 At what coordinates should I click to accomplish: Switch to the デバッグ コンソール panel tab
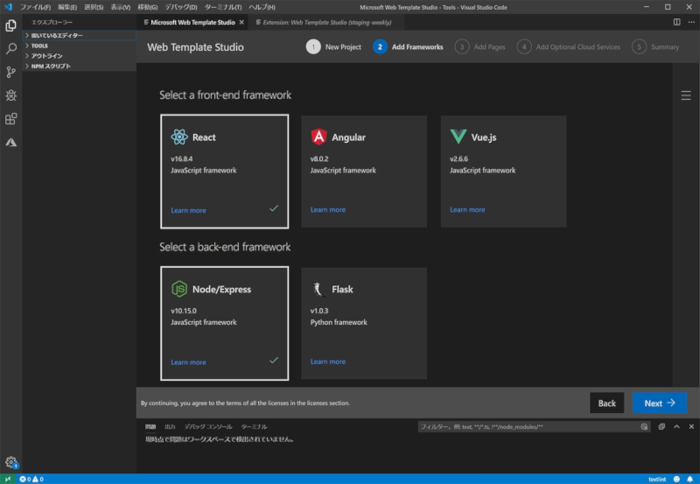(x=208, y=427)
